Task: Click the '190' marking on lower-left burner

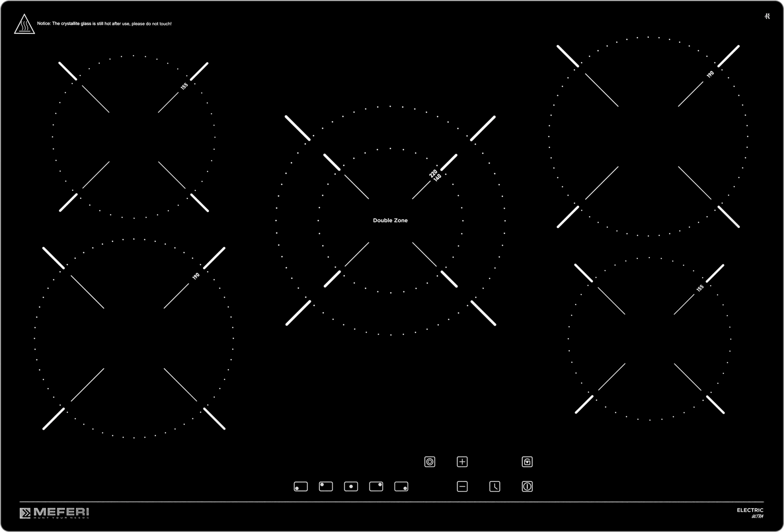Action: pos(196,276)
